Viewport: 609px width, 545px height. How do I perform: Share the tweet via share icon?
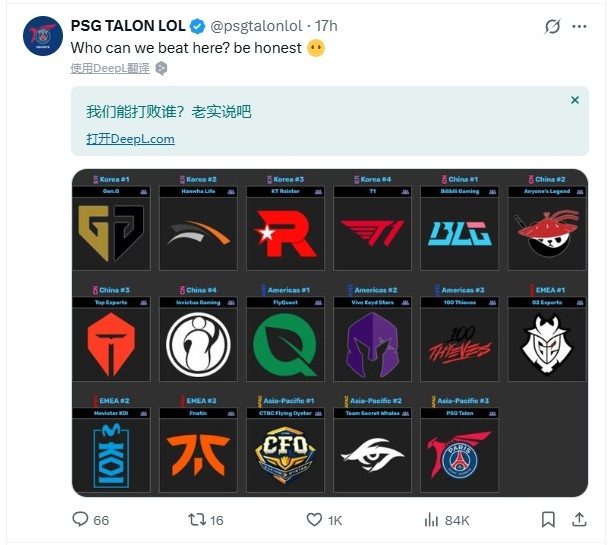point(578,520)
